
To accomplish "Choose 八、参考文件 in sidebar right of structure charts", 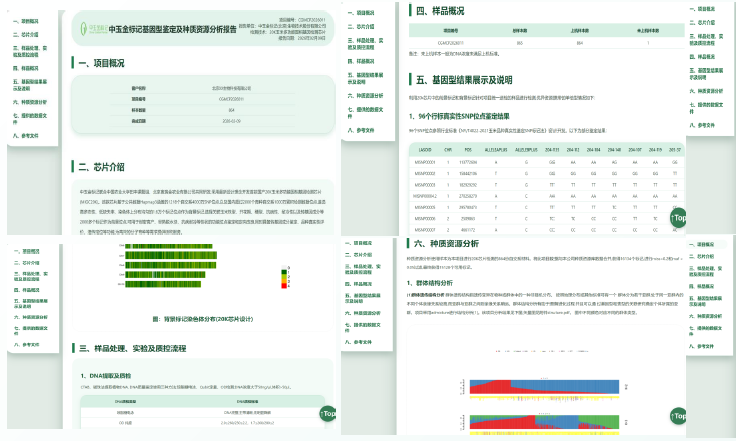I will (702, 347).
